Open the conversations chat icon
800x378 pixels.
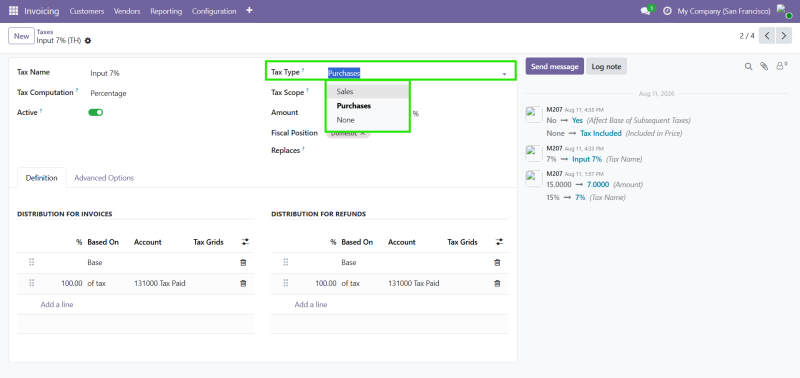[x=645, y=11]
